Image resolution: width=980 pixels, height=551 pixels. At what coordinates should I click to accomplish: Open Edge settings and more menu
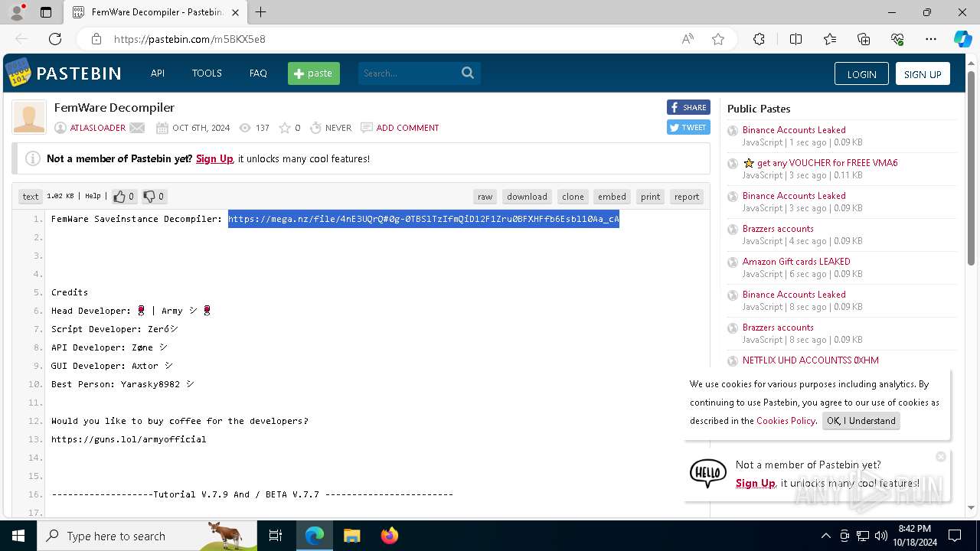pyautogui.click(x=931, y=39)
